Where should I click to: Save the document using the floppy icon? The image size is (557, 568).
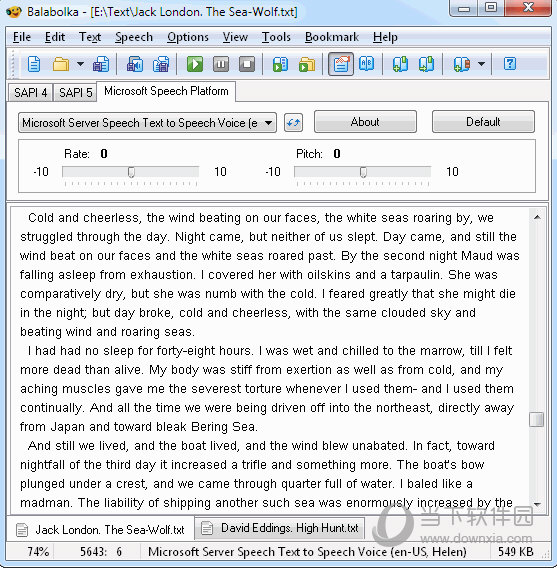tap(101, 64)
